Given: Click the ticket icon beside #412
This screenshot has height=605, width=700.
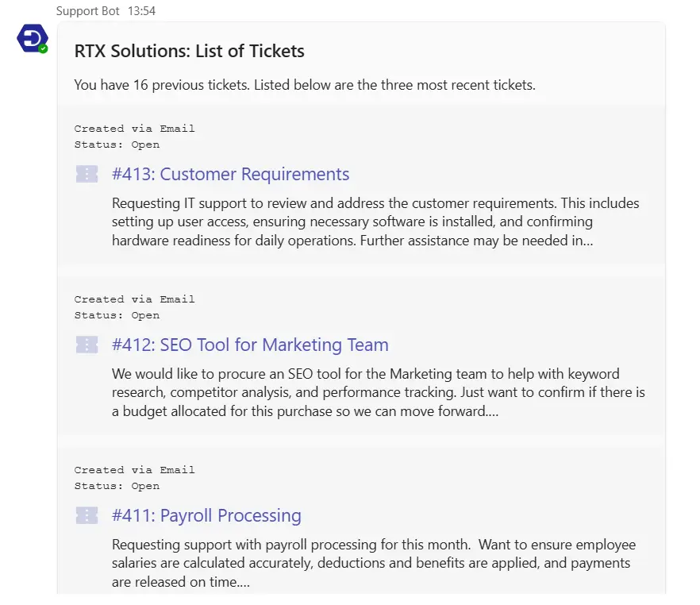Looking at the screenshot, I should click(87, 345).
